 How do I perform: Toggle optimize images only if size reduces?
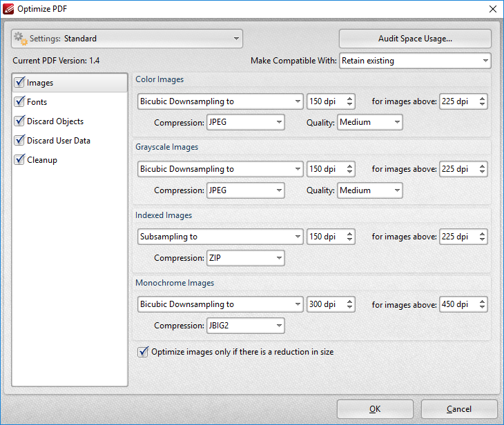click(x=143, y=352)
